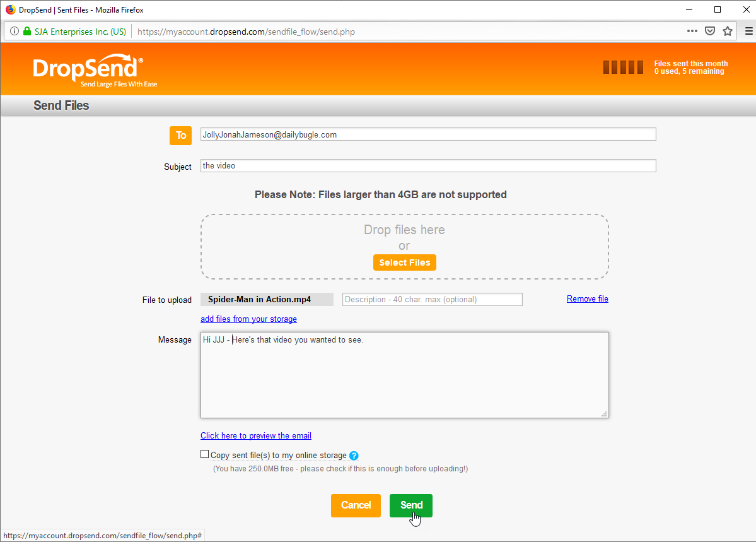The height and width of the screenshot is (542, 756).
Task: Click the message box resize handle
Action: pos(604,414)
